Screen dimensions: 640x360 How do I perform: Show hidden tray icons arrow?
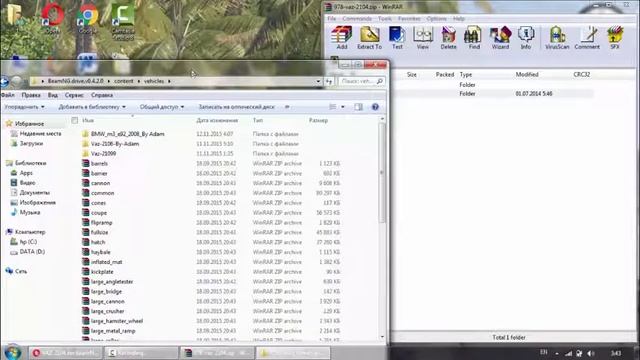[557, 353]
